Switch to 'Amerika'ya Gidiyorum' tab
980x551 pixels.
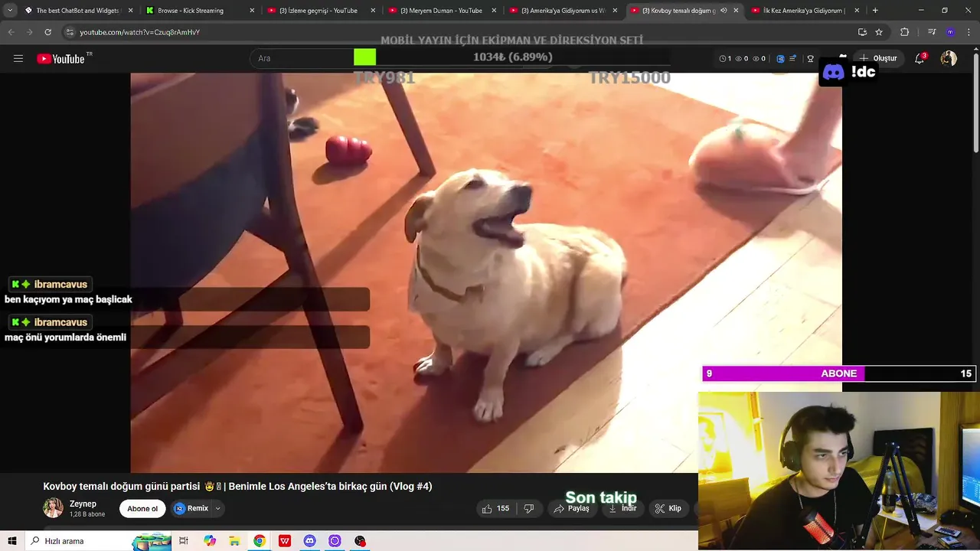pyautogui.click(x=563, y=11)
